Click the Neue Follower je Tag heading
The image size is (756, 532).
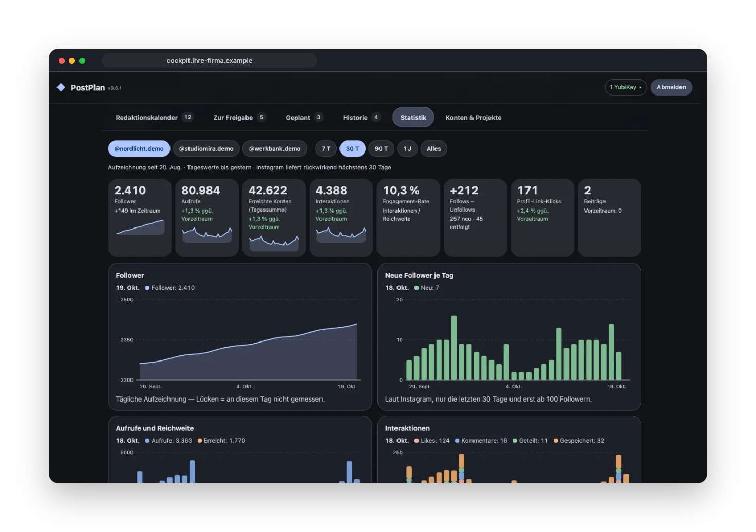419,275
